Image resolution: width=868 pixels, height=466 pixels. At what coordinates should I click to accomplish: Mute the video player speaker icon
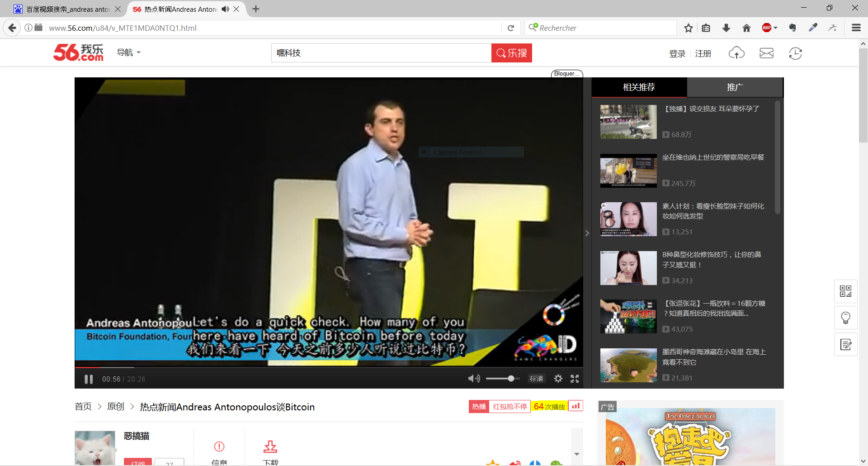coord(474,379)
